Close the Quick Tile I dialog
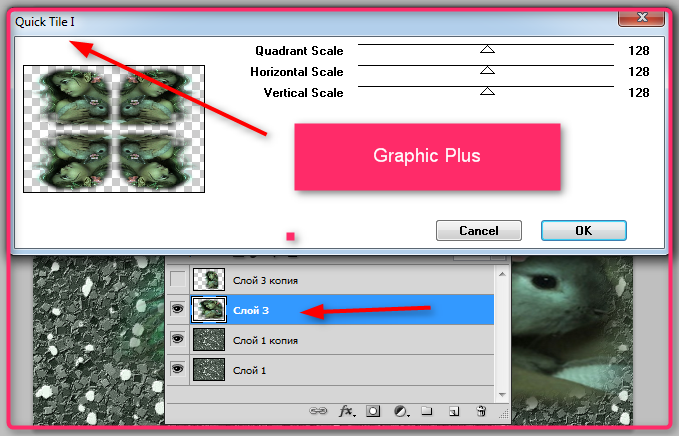This screenshot has height=436, width=679. point(641,18)
